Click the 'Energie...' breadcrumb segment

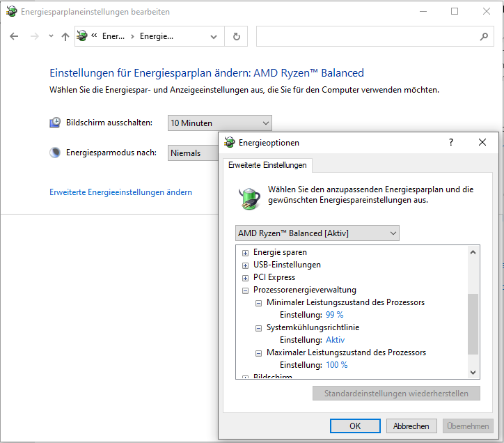[157, 36]
